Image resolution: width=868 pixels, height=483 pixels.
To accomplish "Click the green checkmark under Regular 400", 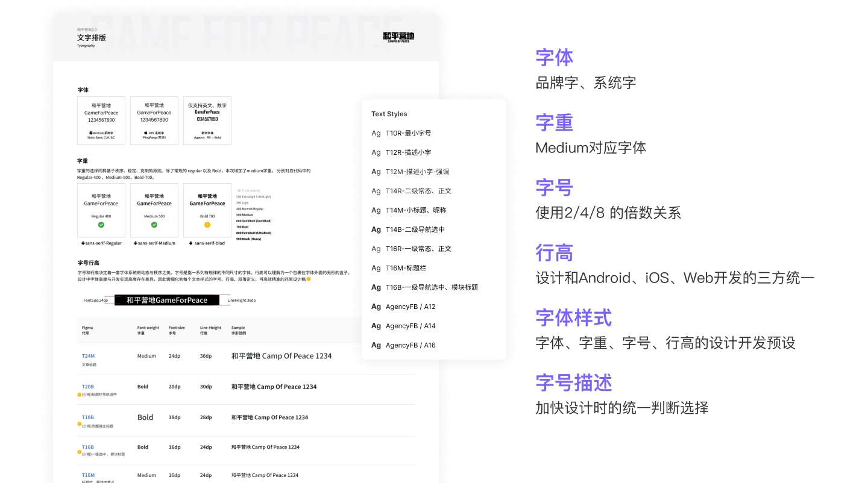I will (x=101, y=225).
